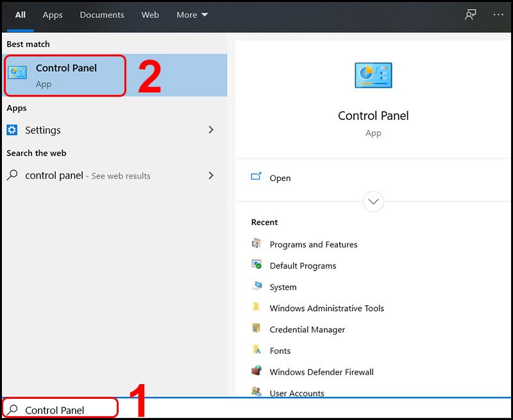The height and width of the screenshot is (420, 513).
Task: Expand the Recent section chevron
Action: coord(373,201)
